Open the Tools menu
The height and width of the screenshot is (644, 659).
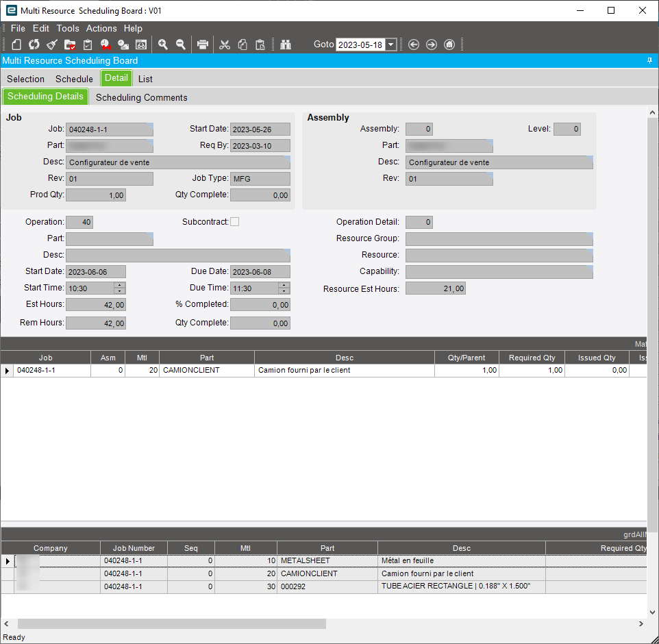68,28
